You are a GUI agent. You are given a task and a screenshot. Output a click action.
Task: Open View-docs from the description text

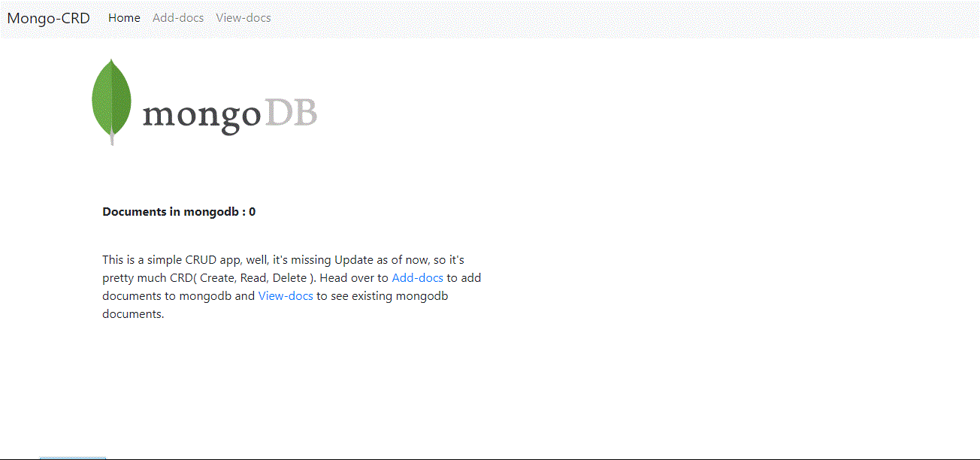pos(286,295)
